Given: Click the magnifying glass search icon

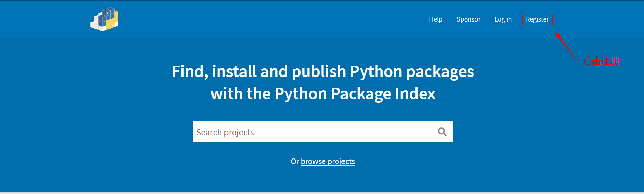Looking at the screenshot, I should tap(442, 132).
